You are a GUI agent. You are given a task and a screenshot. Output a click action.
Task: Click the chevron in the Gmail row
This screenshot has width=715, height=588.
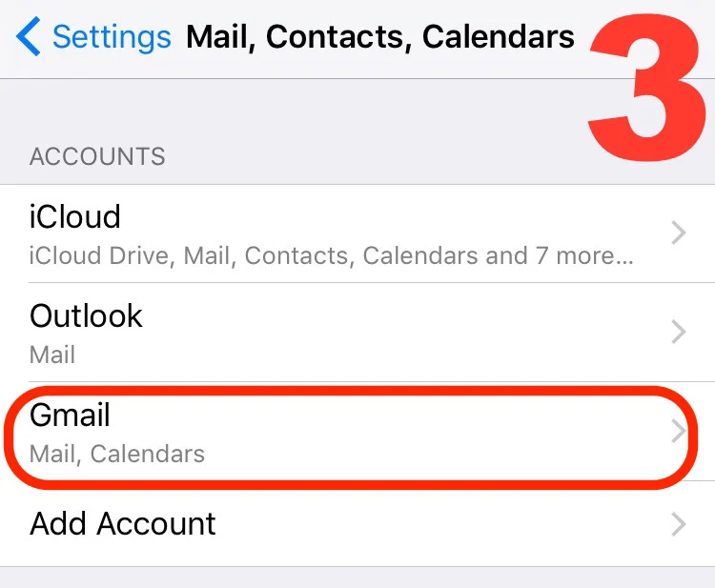(679, 431)
